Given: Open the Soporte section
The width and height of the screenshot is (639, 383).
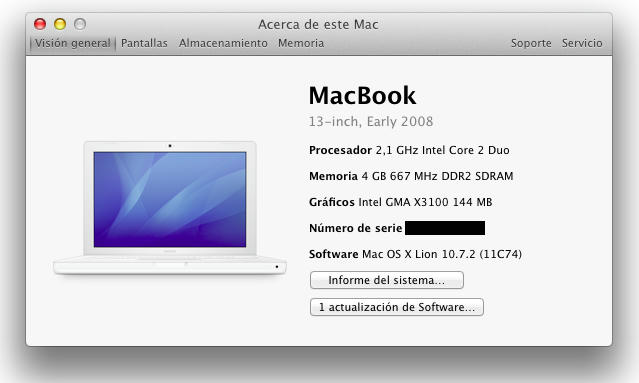Looking at the screenshot, I should click(x=531, y=43).
